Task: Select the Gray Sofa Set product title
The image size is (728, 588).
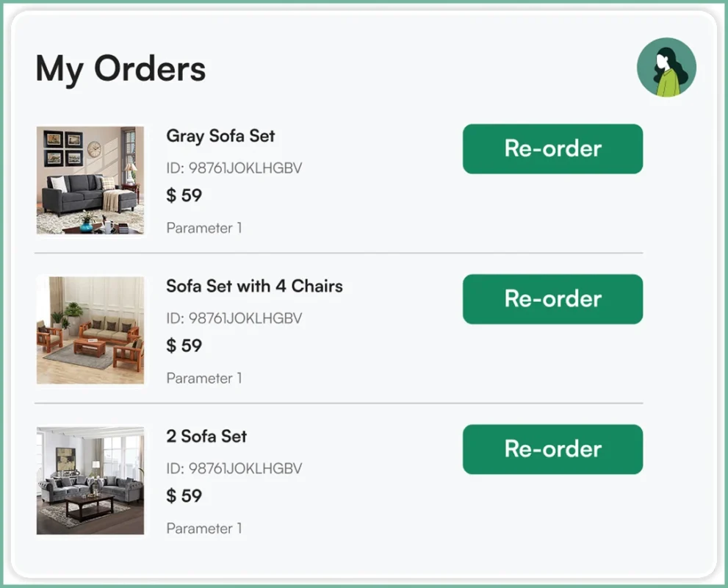Action: pyautogui.click(x=220, y=136)
